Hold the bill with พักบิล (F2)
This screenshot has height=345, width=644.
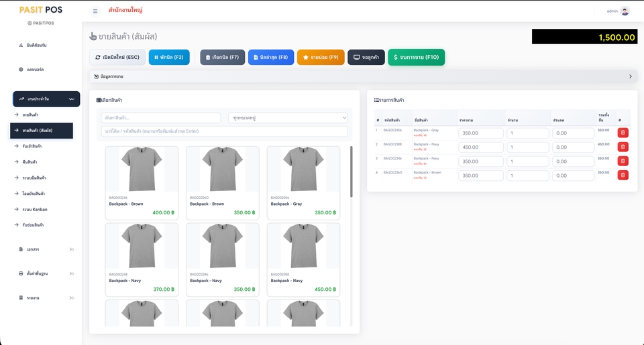[x=169, y=57]
